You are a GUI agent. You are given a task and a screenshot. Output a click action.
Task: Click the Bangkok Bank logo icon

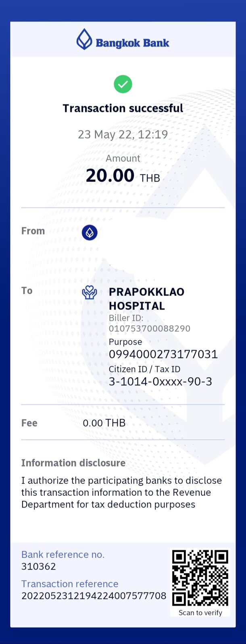pyautogui.click(x=84, y=39)
